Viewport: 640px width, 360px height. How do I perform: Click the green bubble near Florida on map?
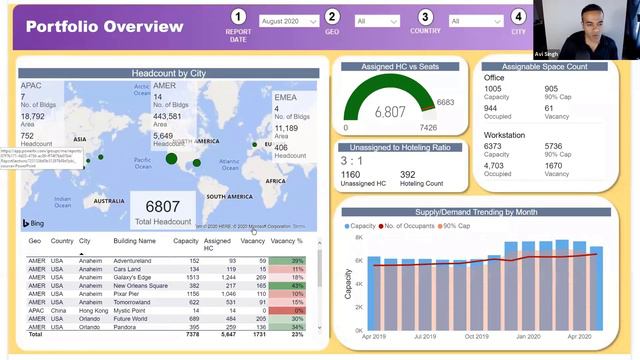(197, 163)
